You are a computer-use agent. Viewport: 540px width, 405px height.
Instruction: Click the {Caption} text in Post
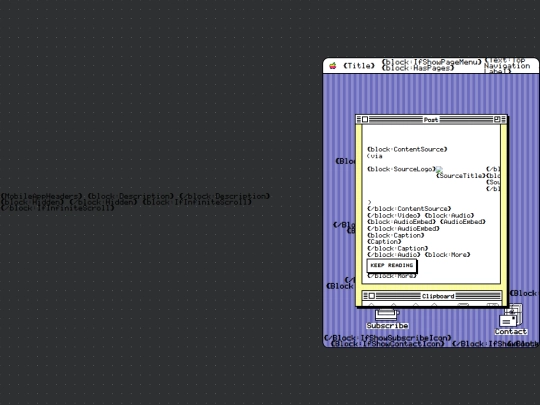coord(384,241)
